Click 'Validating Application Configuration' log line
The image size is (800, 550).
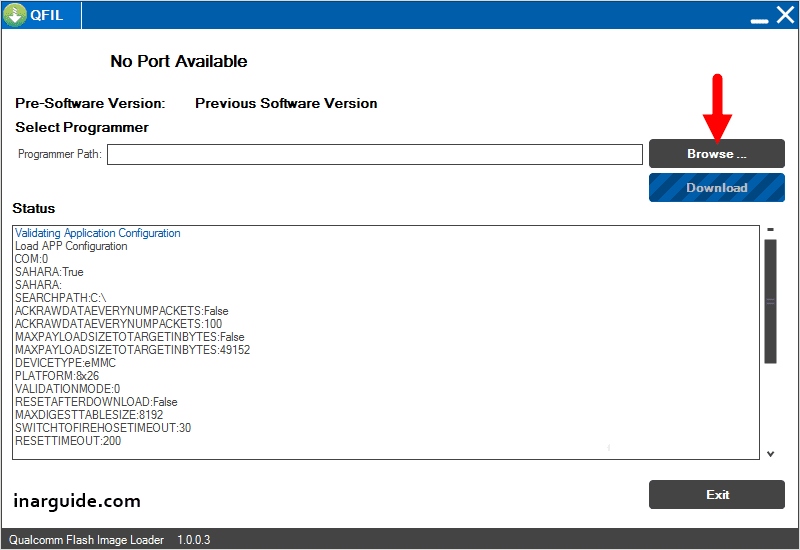point(97,233)
